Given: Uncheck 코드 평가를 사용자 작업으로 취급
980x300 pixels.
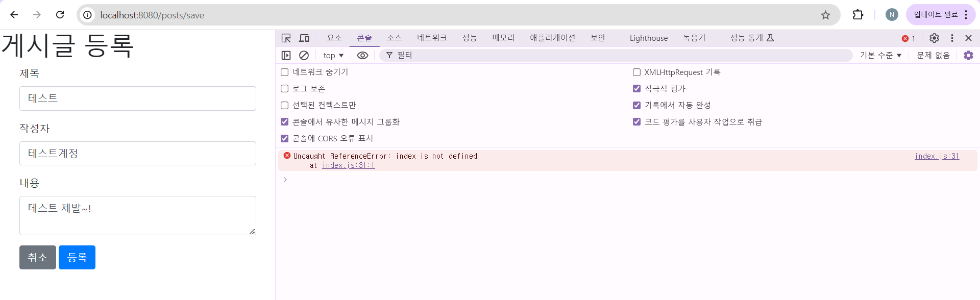Looking at the screenshot, I should [x=636, y=122].
